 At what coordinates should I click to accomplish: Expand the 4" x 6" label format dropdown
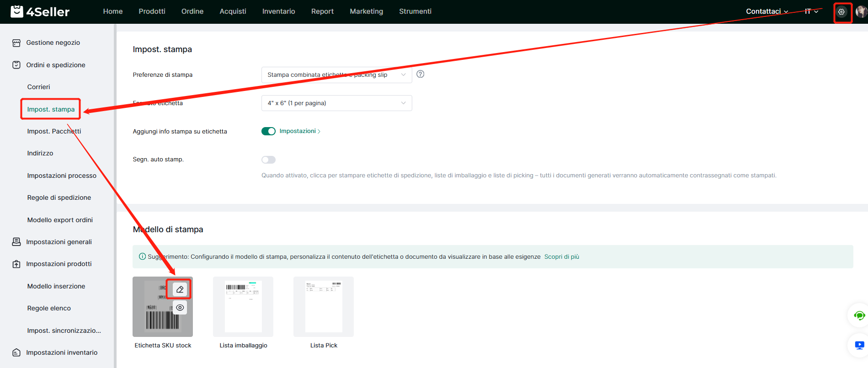pos(336,103)
